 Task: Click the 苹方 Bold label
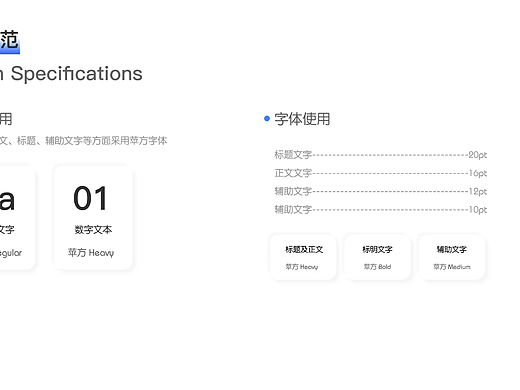point(377,267)
